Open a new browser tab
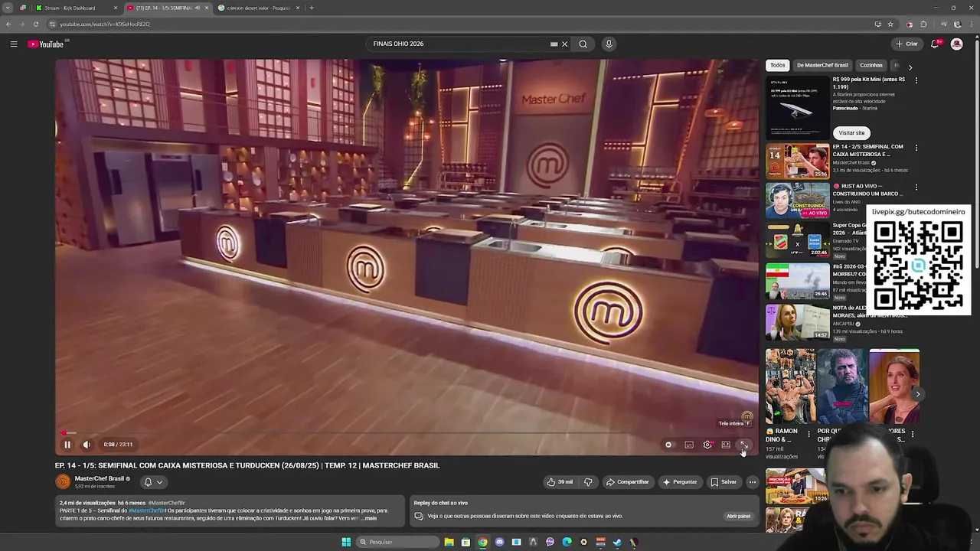Viewport: 980px width, 551px height. click(312, 8)
